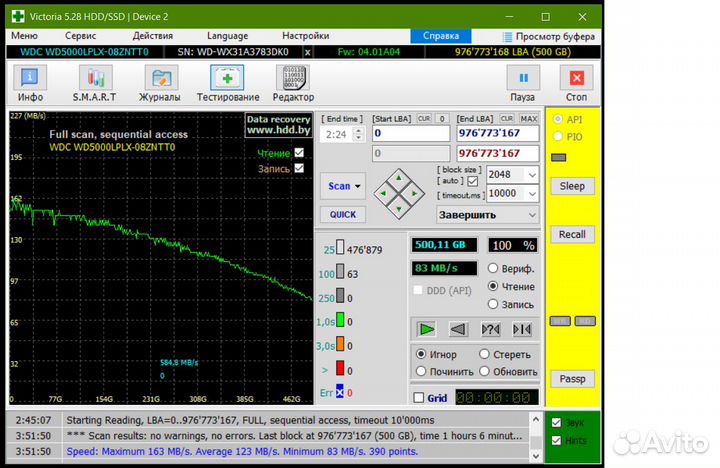Click the End LBA input field
The image size is (720, 468).
498,133
